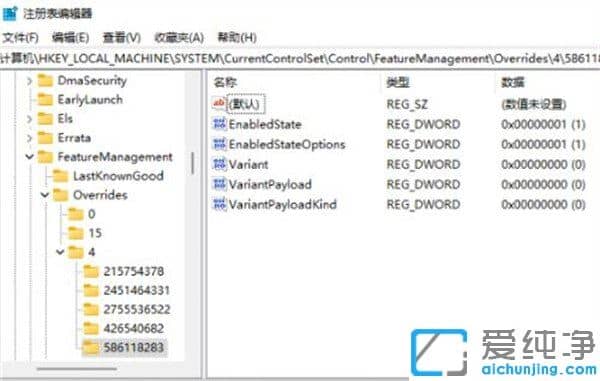Click the folder icon of key 15
600x381 pixels.
pos(76,233)
